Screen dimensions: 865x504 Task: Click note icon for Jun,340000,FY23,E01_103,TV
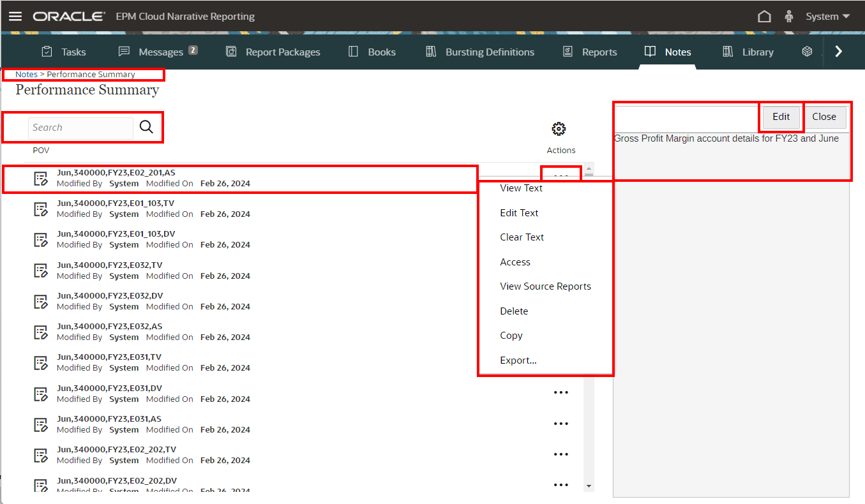[x=41, y=209]
